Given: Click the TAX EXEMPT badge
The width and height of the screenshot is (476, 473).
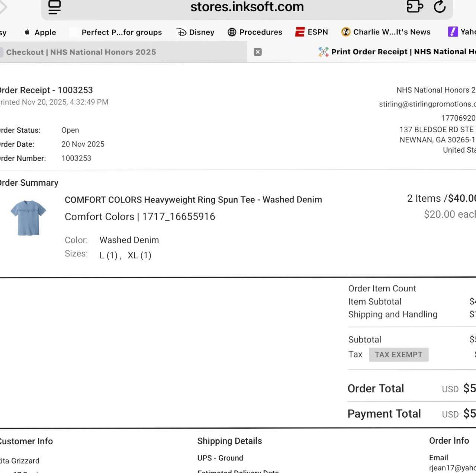Looking at the screenshot, I should click(x=399, y=355).
